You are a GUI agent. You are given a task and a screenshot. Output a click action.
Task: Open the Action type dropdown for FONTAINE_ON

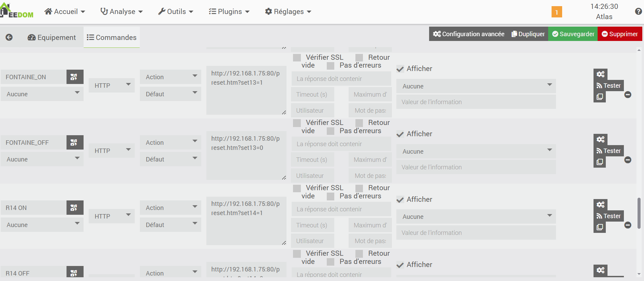pos(170,77)
